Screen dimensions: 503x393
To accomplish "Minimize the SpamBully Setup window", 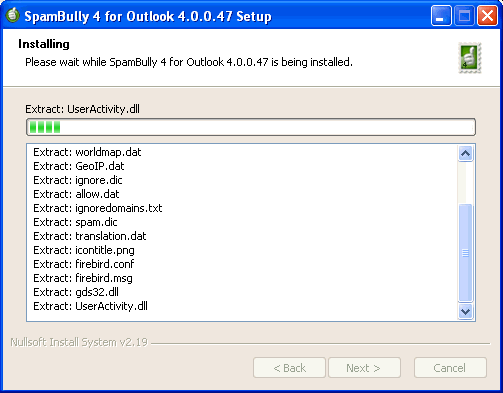I will click(441, 16).
